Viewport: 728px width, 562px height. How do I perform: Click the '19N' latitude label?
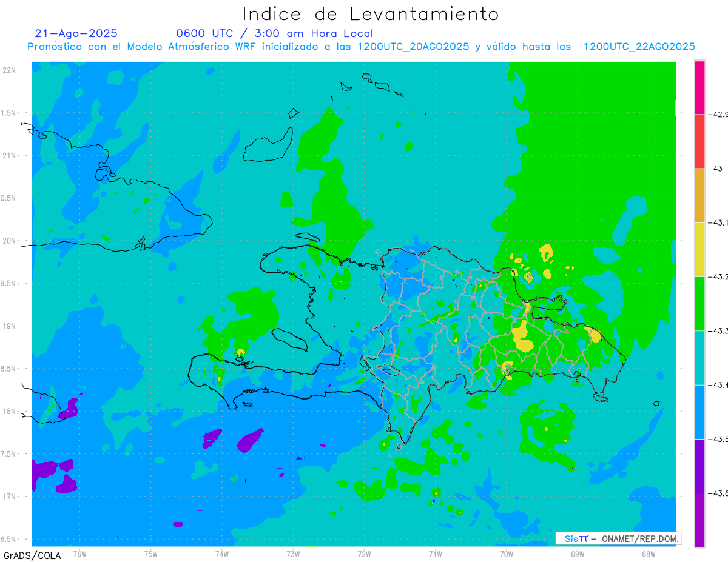point(10,326)
